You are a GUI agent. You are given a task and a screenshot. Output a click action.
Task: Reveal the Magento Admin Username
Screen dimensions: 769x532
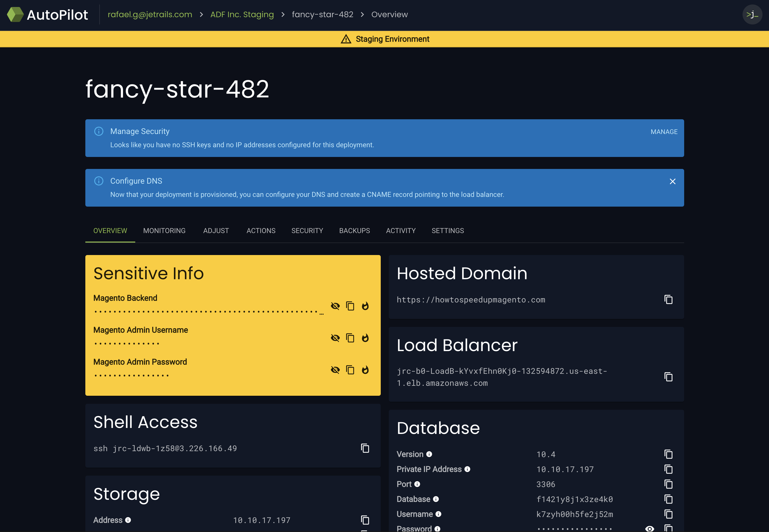click(336, 338)
